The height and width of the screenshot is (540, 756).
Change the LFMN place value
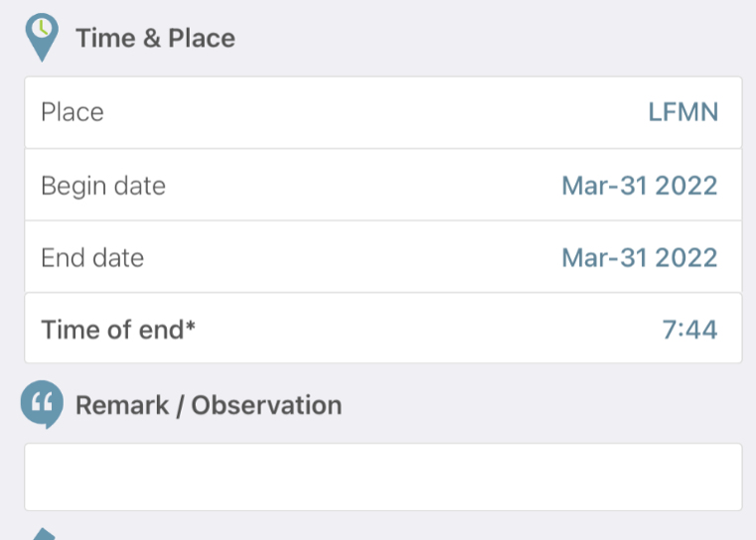pos(683,112)
